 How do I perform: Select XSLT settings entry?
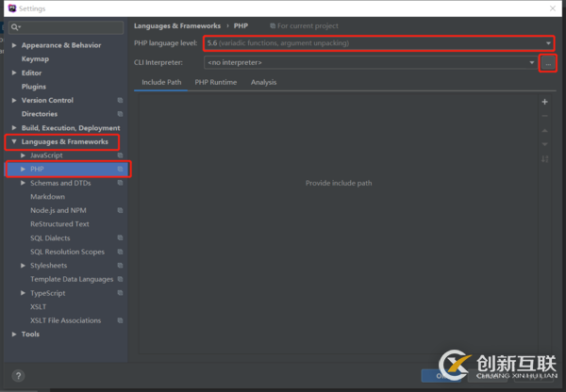point(39,307)
